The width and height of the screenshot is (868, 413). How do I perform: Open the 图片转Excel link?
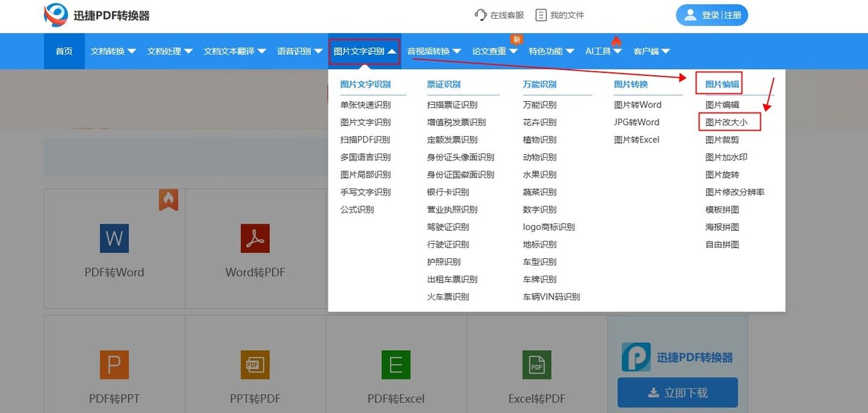[x=637, y=140]
